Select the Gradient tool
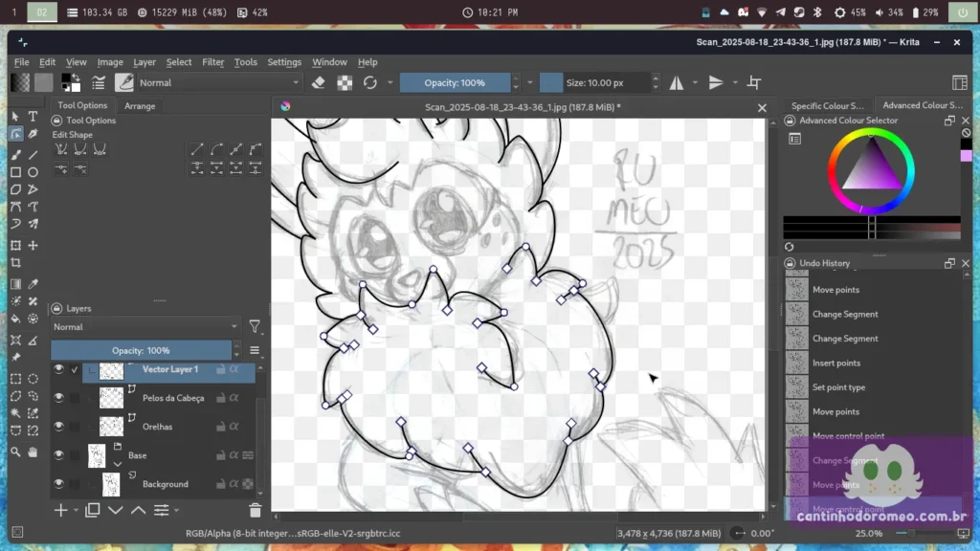Screen dimensions: 980x551 coord(15,284)
